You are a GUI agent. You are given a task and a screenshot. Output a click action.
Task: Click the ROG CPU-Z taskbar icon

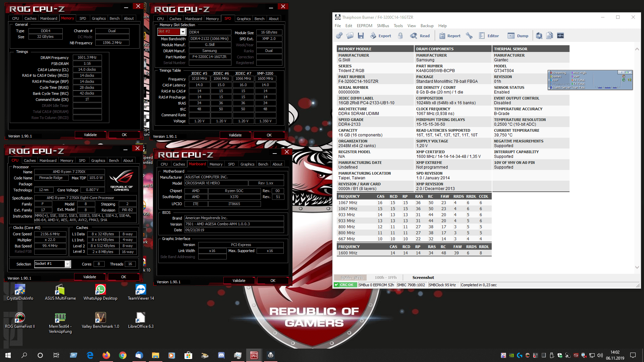coord(254,355)
